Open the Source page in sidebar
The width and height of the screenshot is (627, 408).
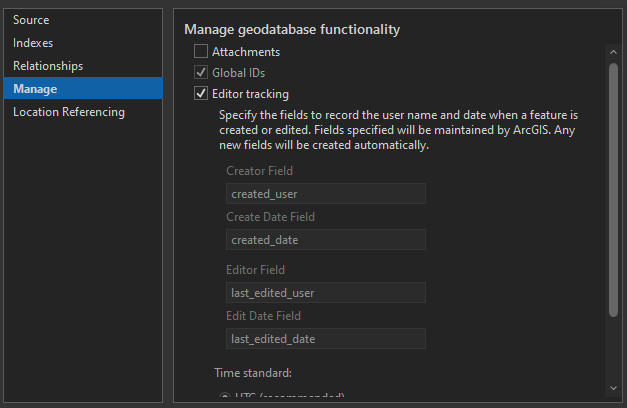click(x=31, y=20)
